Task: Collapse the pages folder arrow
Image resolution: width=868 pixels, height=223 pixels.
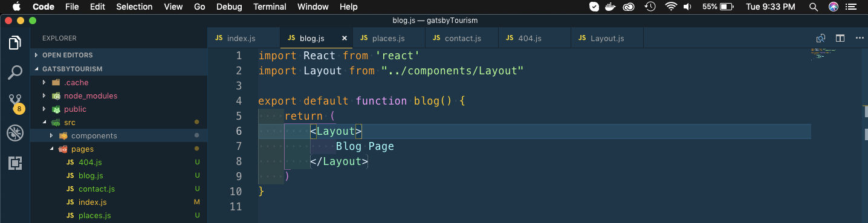Action: coord(51,149)
